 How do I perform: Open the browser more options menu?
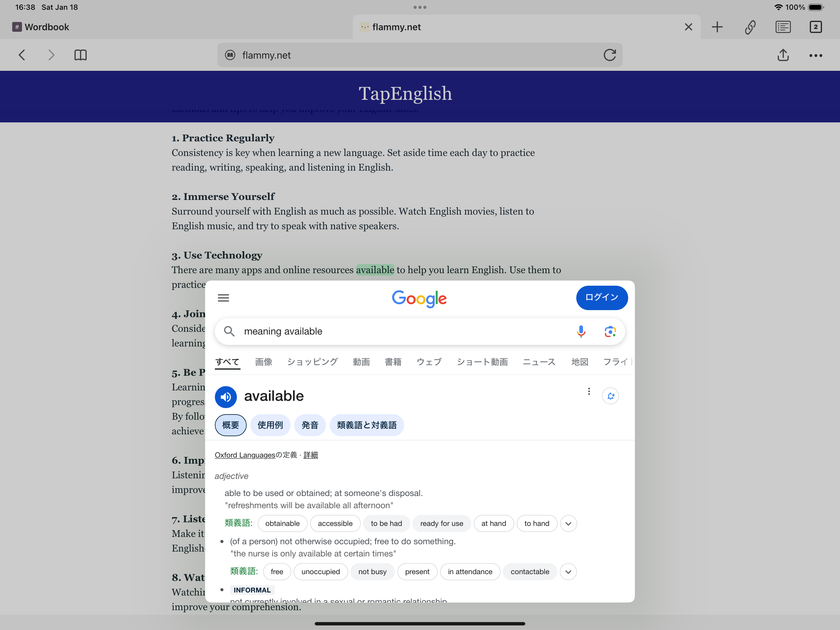tap(815, 56)
